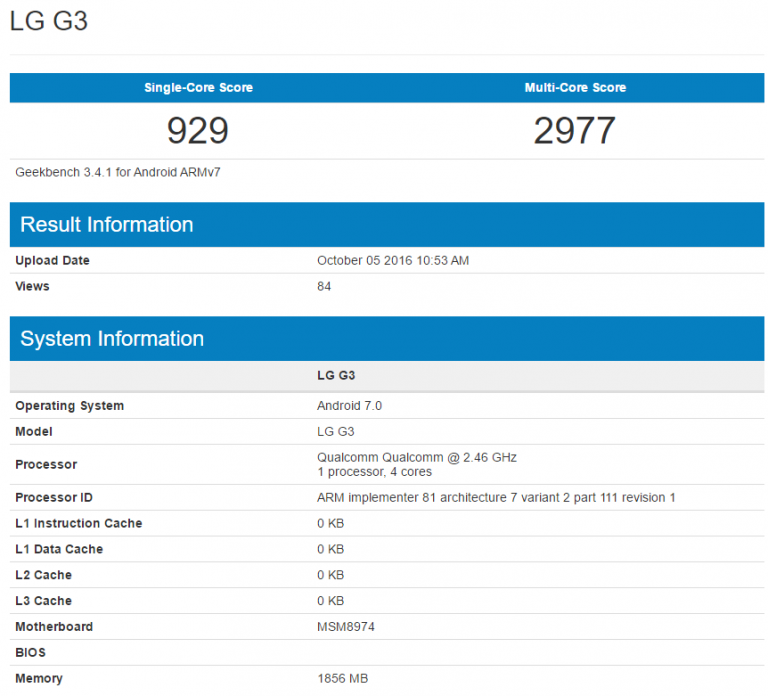Click the Views label
Viewport: 768px width, 696px height.
click(32, 287)
